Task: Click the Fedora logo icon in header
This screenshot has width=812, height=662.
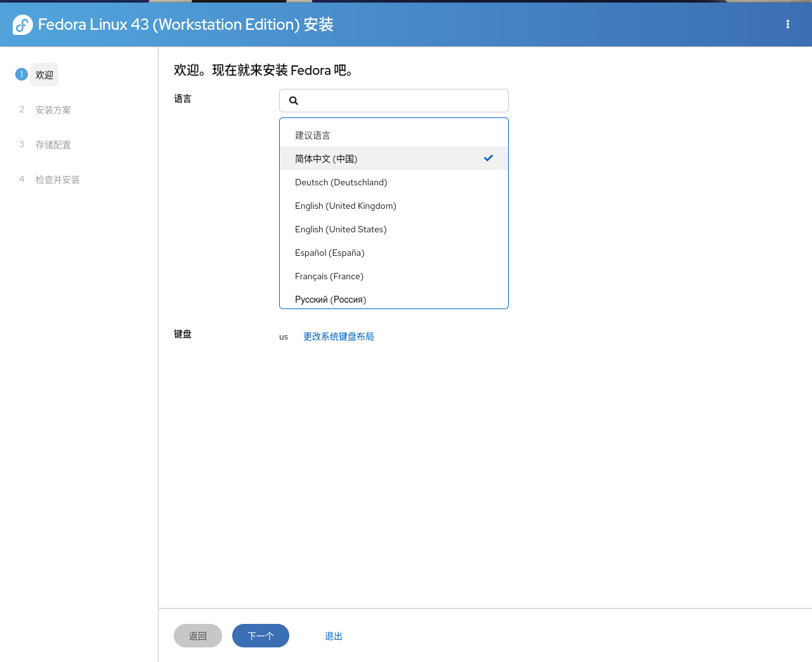Action: (23, 25)
